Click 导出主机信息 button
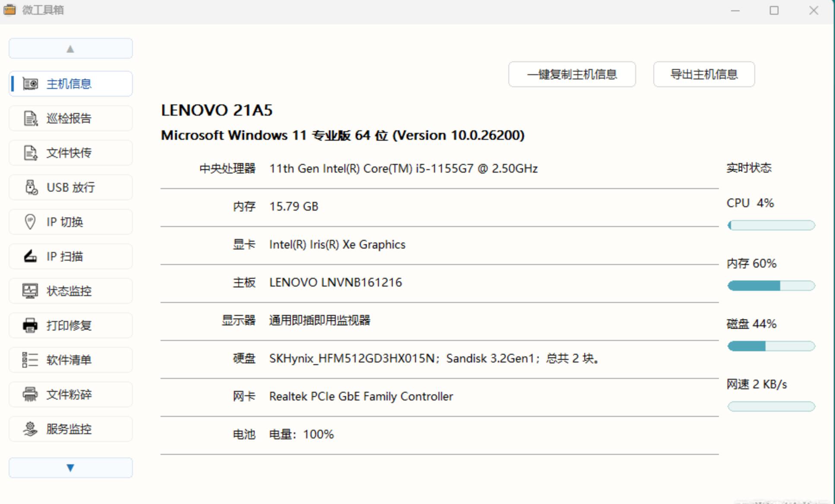The image size is (835, 504). tap(704, 74)
